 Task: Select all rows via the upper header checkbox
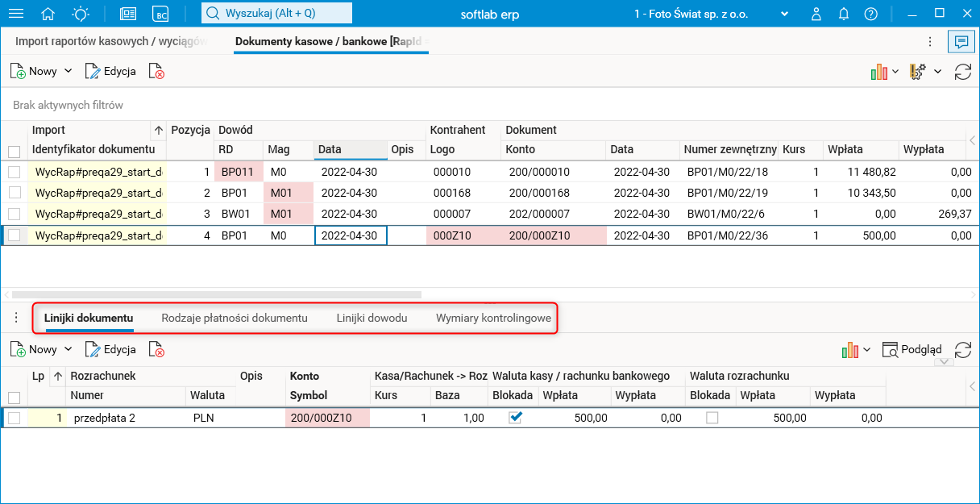(15, 151)
